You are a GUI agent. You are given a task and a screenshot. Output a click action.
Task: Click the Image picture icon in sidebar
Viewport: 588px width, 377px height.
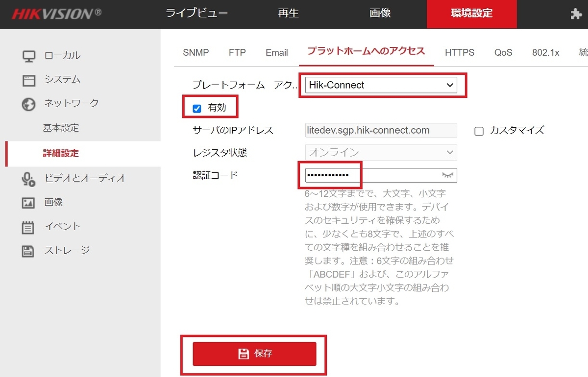pyautogui.click(x=28, y=203)
